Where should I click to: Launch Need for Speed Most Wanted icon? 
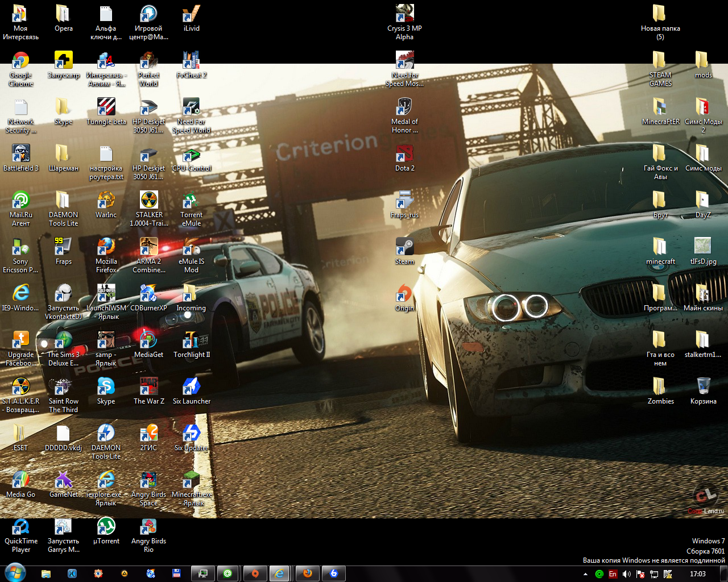tap(405, 60)
